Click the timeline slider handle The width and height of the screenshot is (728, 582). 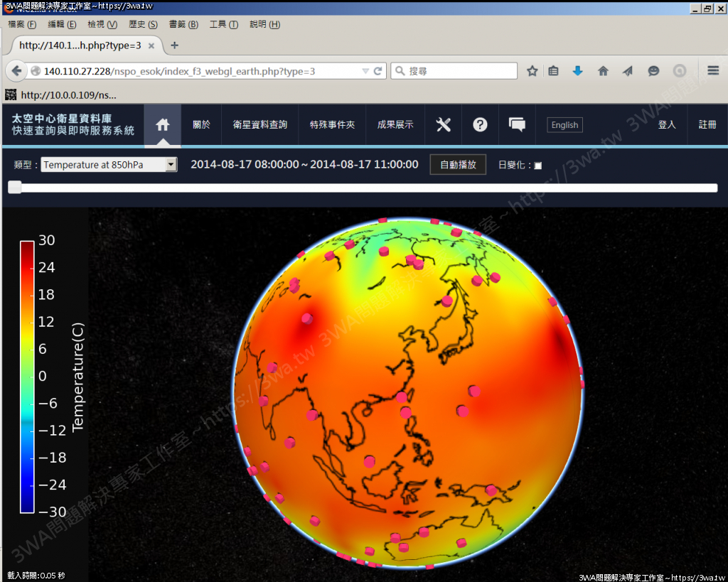click(14, 188)
